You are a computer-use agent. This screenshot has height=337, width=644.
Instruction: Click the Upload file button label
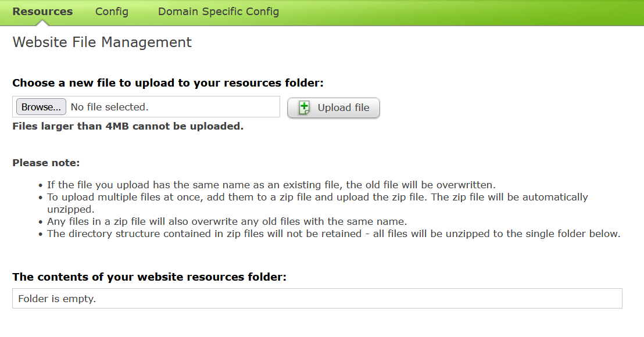344,107
